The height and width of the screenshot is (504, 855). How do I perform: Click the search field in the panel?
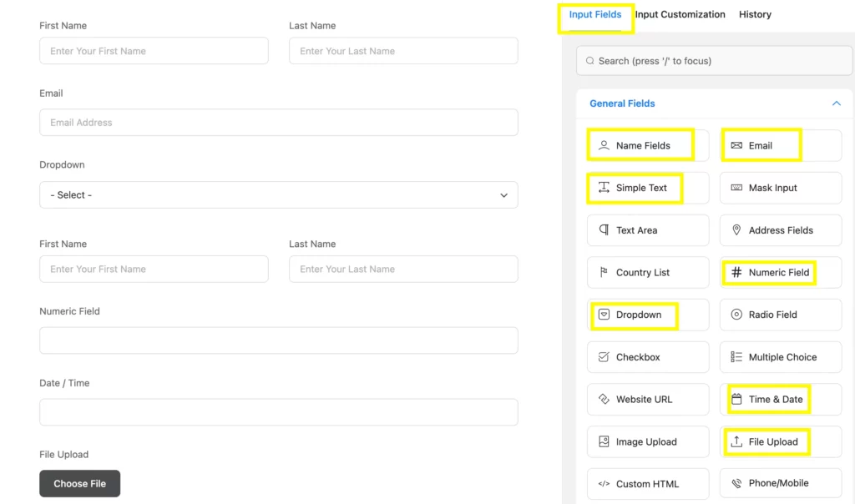point(714,60)
